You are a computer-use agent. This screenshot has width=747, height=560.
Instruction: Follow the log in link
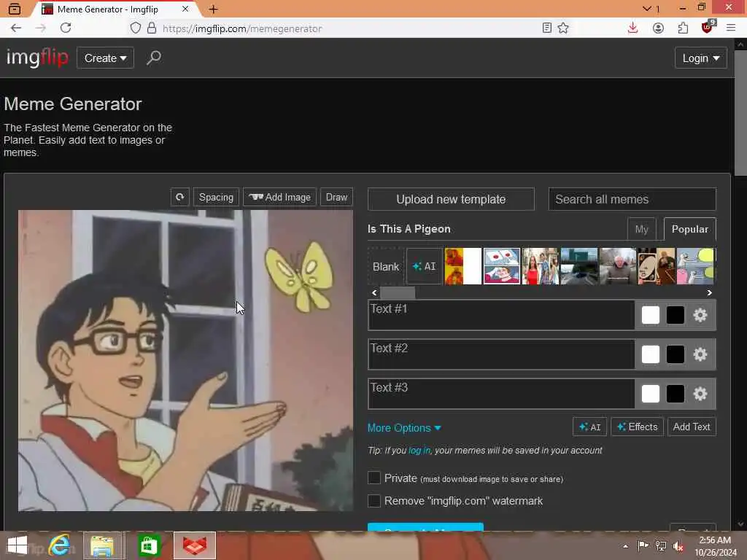[x=419, y=451]
